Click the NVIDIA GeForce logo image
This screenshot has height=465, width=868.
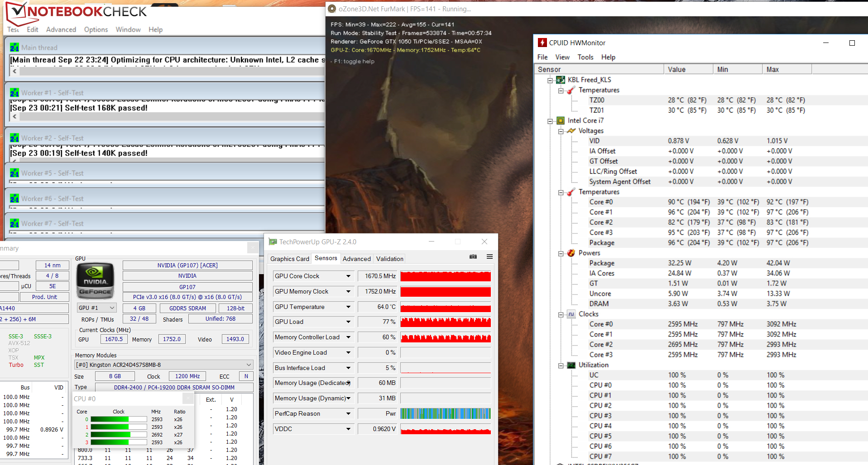95,281
